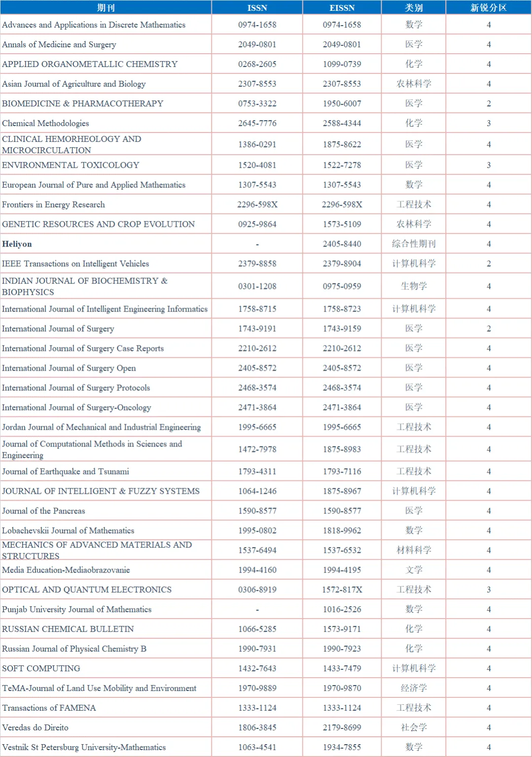Select the Heliyon journal name cell

pyautogui.click(x=17, y=244)
